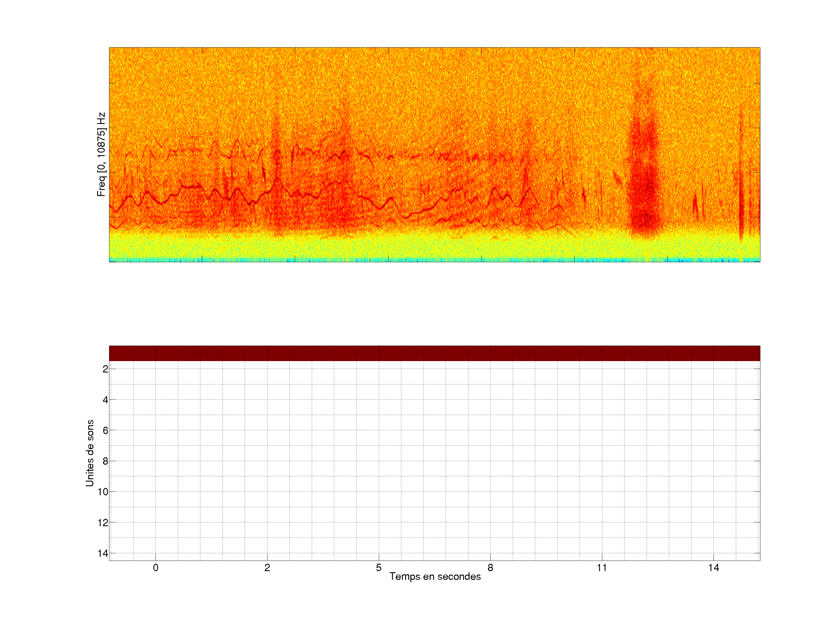The image size is (840, 630).
Task: Click the 'Temps en secondes' x-axis label
Action: 435,576
